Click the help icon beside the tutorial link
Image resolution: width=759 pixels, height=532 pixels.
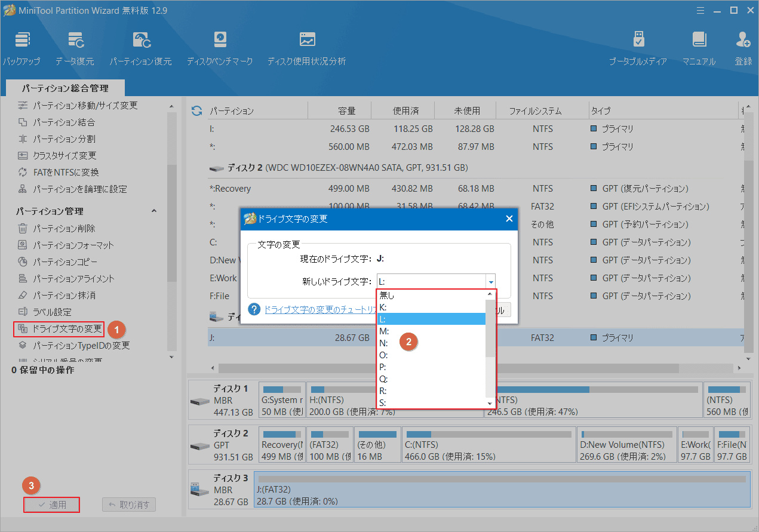point(254,309)
